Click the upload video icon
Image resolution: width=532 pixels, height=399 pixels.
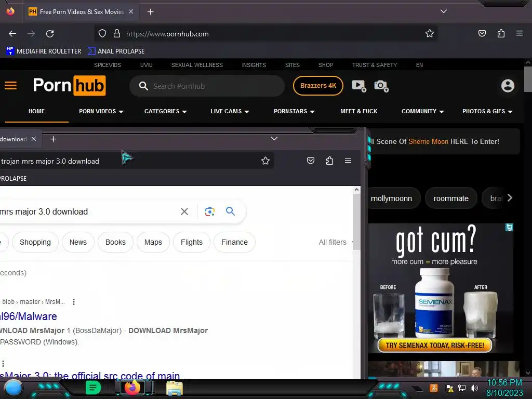coord(359,86)
